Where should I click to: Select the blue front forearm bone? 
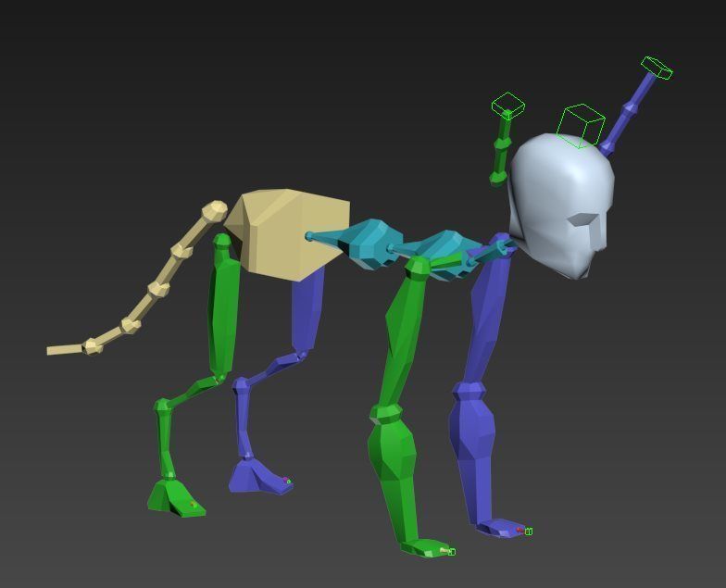point(472,454)
